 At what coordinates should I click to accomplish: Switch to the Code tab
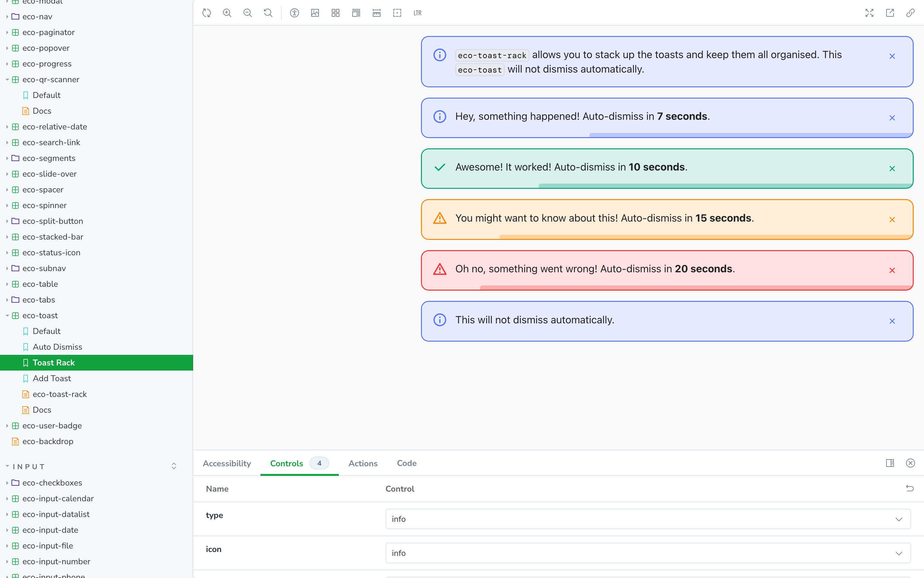(406, 463)
